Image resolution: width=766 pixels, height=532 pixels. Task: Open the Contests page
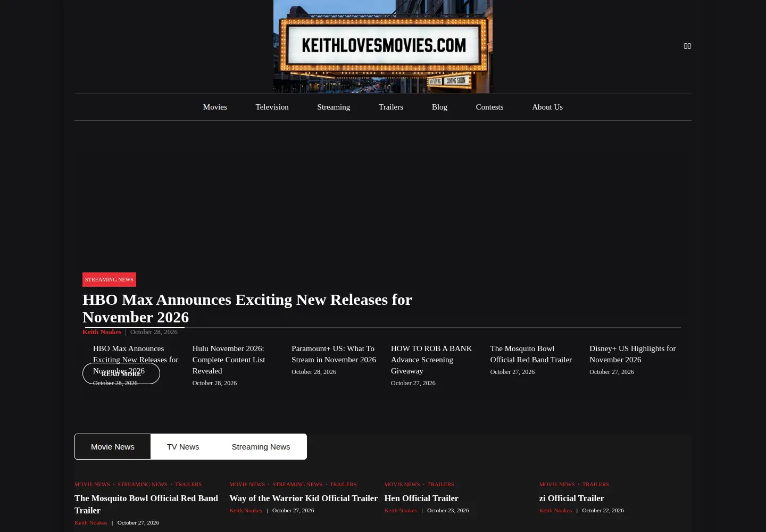click(489, 107)
